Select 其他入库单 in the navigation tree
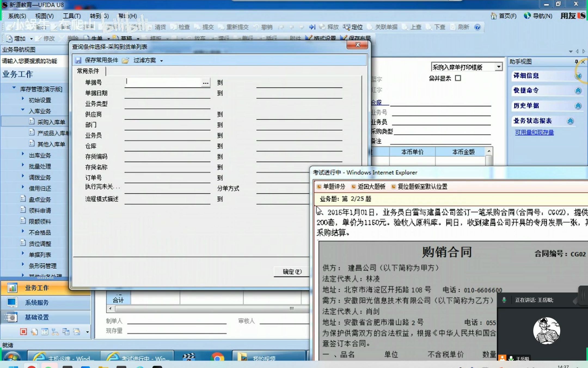The width and height of the screenshot is (588, 368). point(51,144)
